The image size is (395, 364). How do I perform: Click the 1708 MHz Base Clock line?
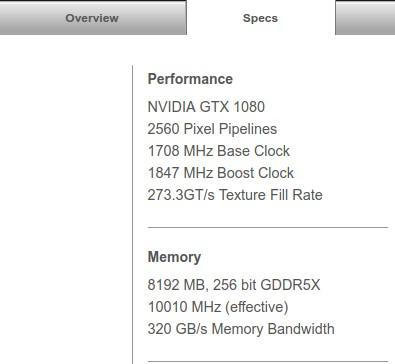219,151
